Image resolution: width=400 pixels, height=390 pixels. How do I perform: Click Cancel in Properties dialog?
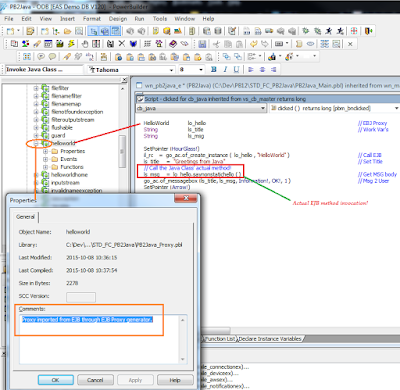point(95,380)
